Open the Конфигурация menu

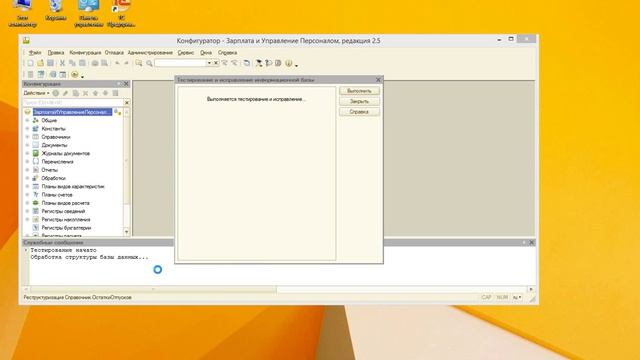[85, 53]
